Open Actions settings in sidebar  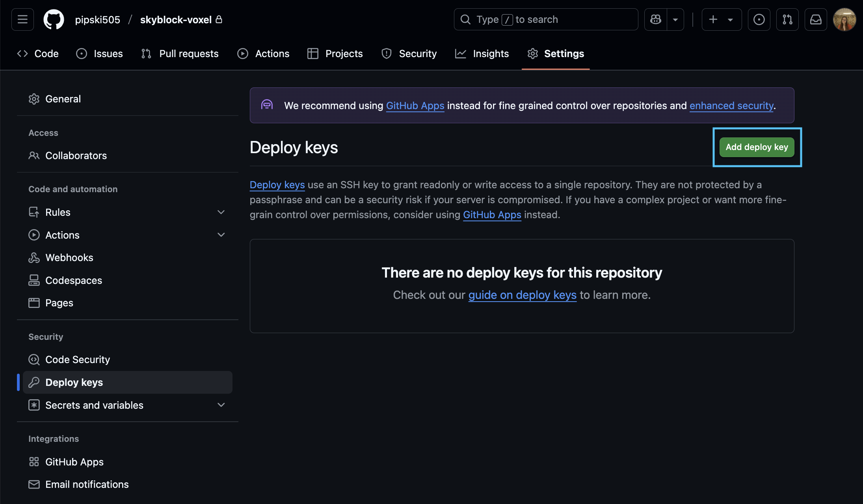(x=128, y=235)
